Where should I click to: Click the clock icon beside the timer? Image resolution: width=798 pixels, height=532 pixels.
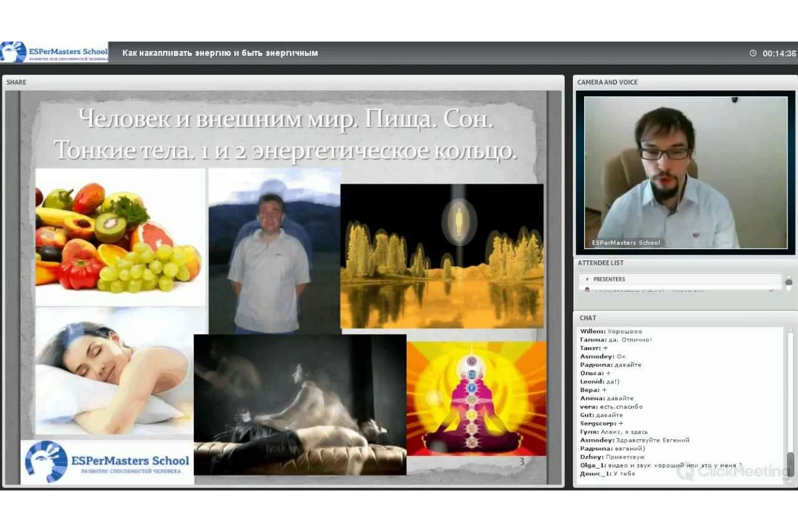click(x=753, y=53)
